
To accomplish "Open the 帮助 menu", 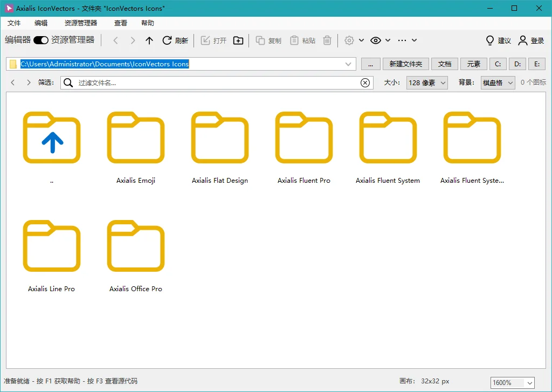I will 148,23.
